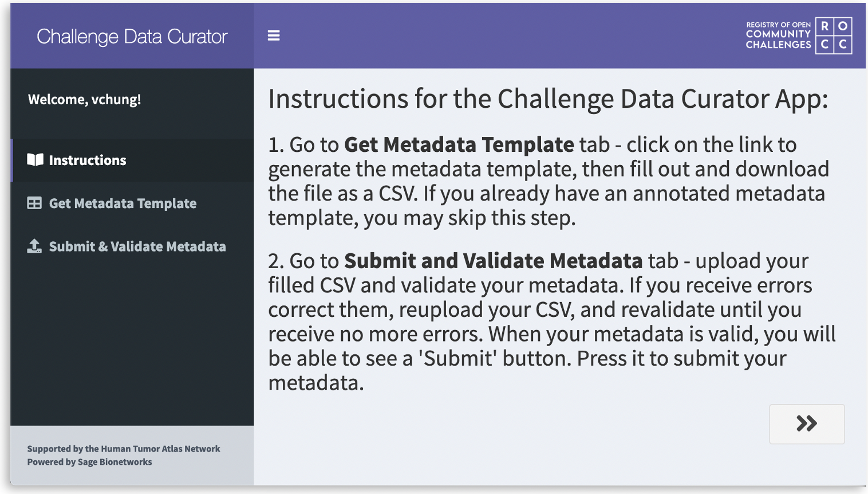Image resolution: width=868 pixels, height=494 pixels.
Task: Open the Submit & Validate Metadata tab
Action: 137,246
